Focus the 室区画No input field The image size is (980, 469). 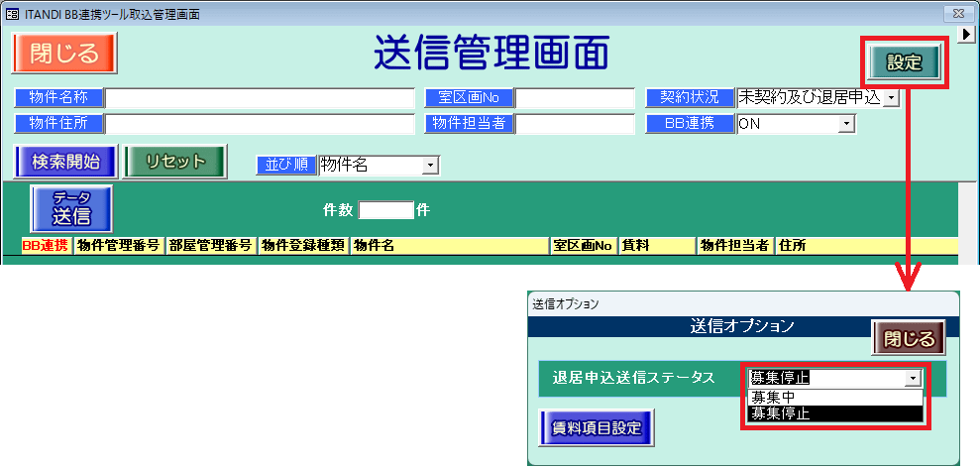click(575, 98)
